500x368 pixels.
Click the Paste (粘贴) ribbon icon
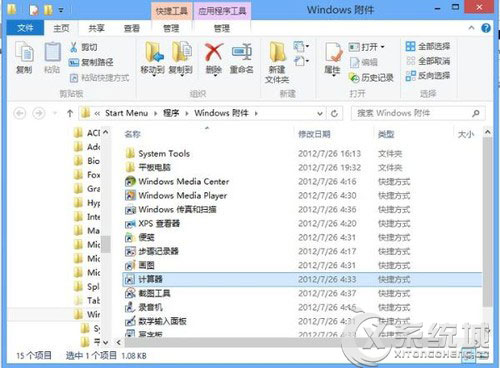pos(52,57)
